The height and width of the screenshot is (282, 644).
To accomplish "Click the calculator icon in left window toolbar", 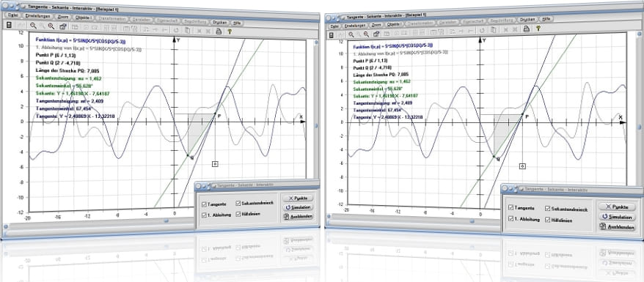I will [9, 25].
